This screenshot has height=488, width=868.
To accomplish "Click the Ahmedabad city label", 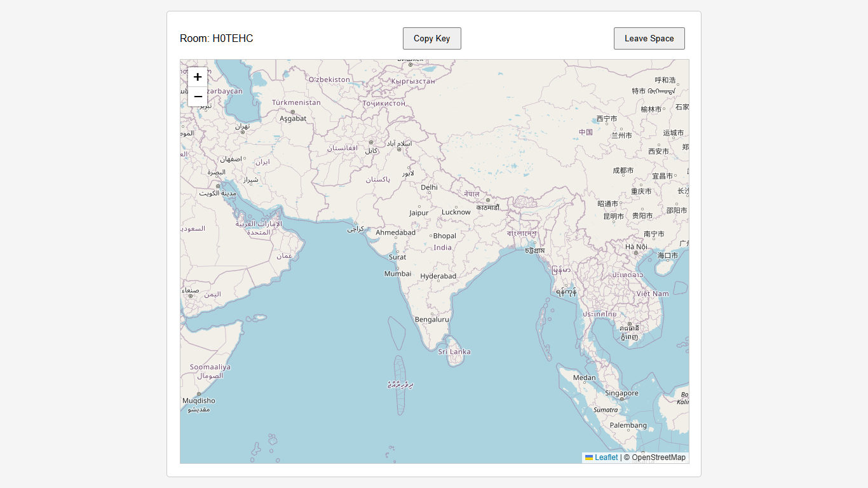I will coord(395,233).
